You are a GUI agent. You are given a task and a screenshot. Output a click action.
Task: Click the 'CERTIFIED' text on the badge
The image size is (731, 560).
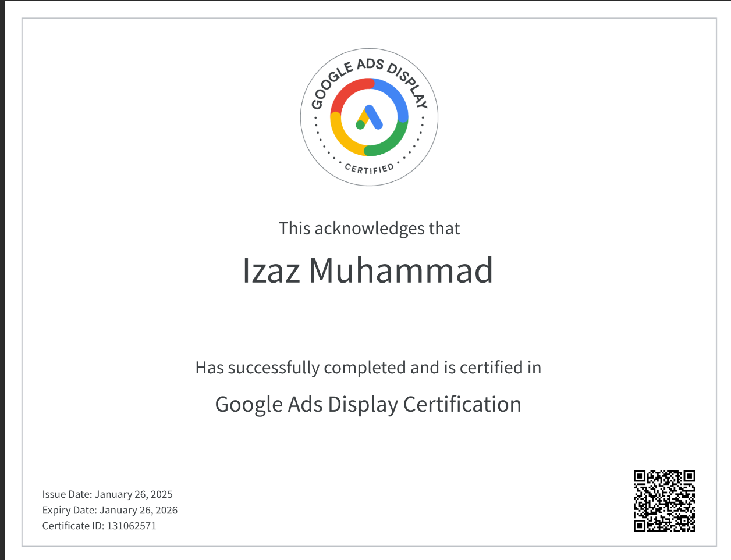point(369,169)
